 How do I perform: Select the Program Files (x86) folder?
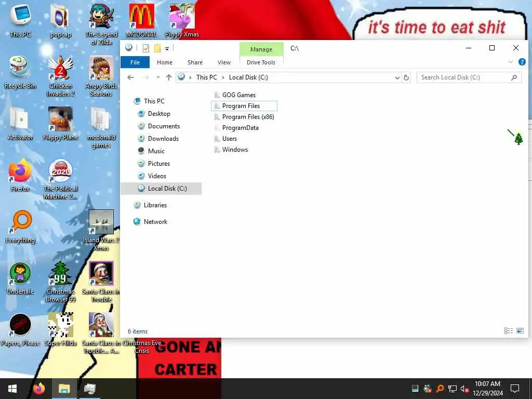[x=248, y=117]
